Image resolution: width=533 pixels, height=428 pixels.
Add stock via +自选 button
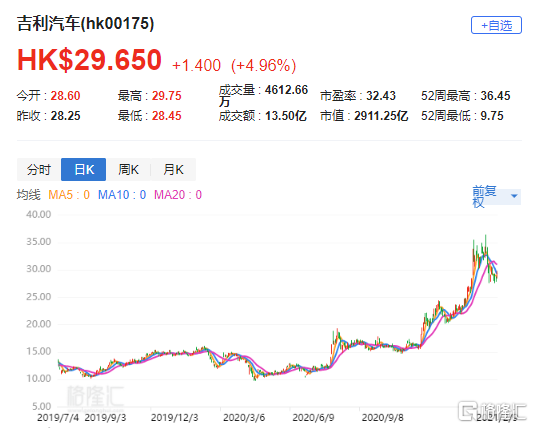pyautogui.click(x=496, y=25)
